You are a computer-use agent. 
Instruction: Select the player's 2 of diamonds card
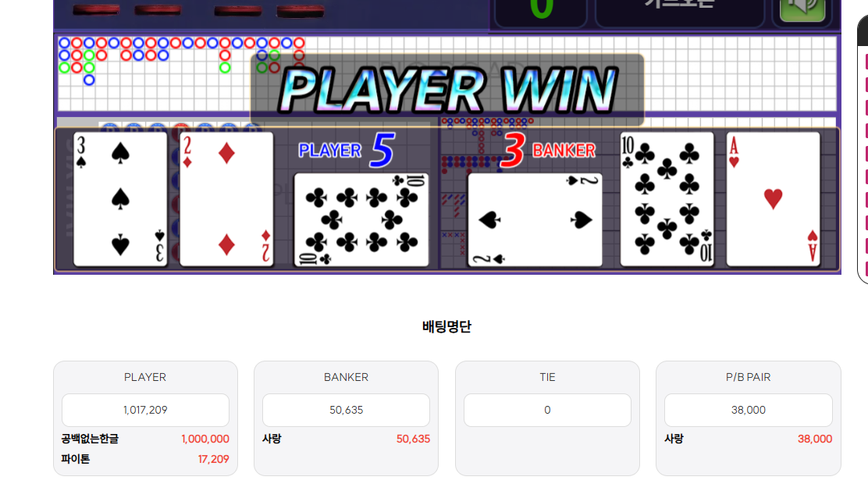click(x=226, y=199)
